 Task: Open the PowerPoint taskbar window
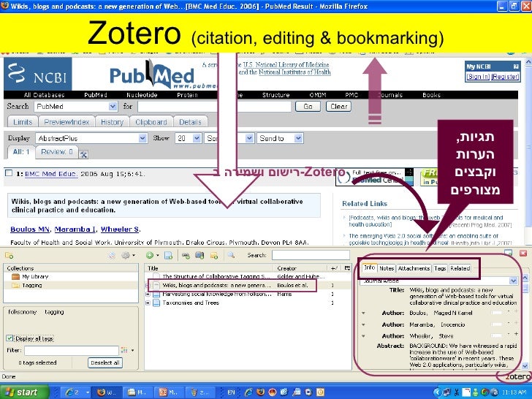[170, 392]
